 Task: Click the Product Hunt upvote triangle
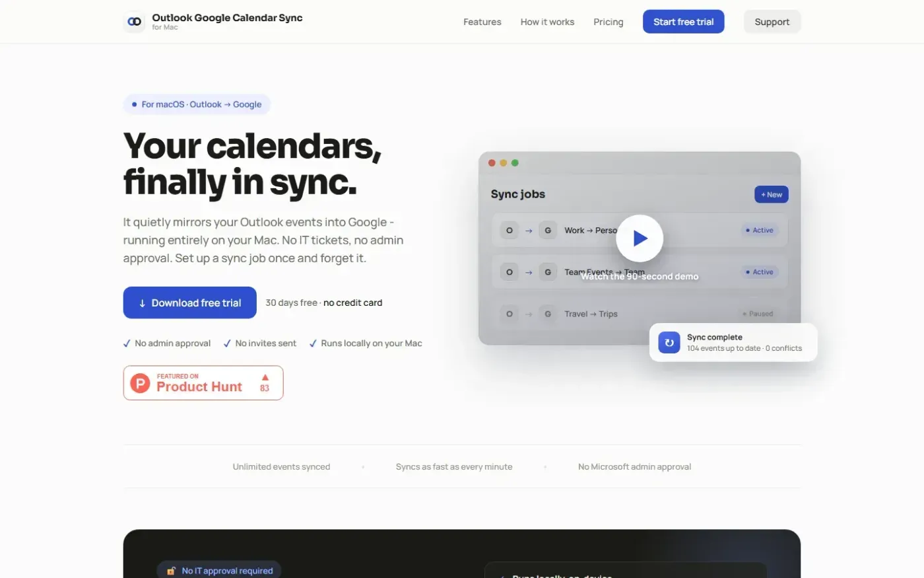(x=265, y=377)
